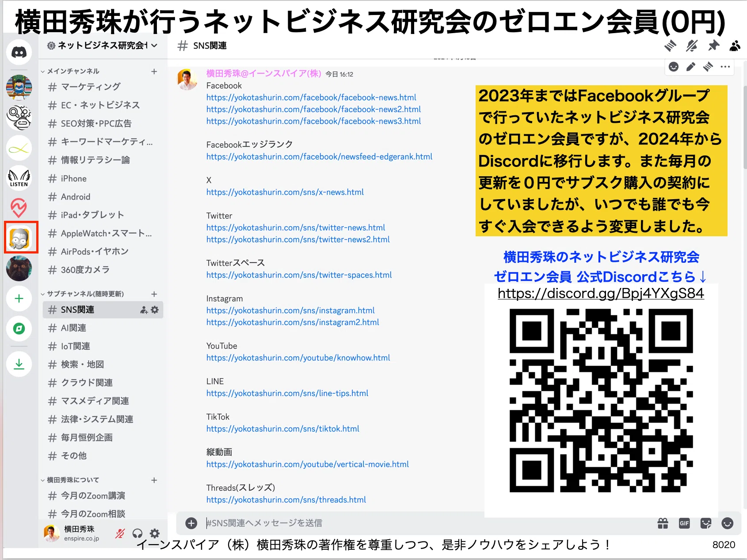The height and width of the screenshot is (560, 747).
Task: Open the attachment plus button in message bar
Action: [x=191, y=523]
